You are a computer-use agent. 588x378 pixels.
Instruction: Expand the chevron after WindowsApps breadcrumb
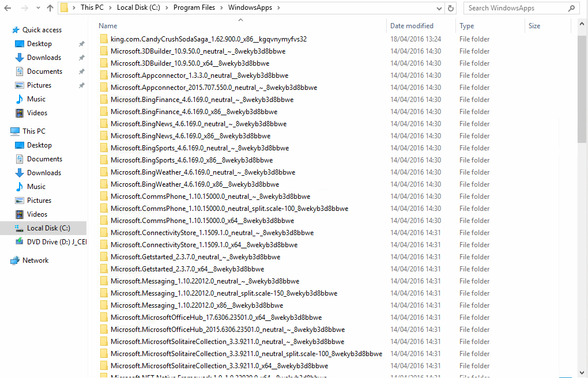pyautogui.click(x=278, y=8)
